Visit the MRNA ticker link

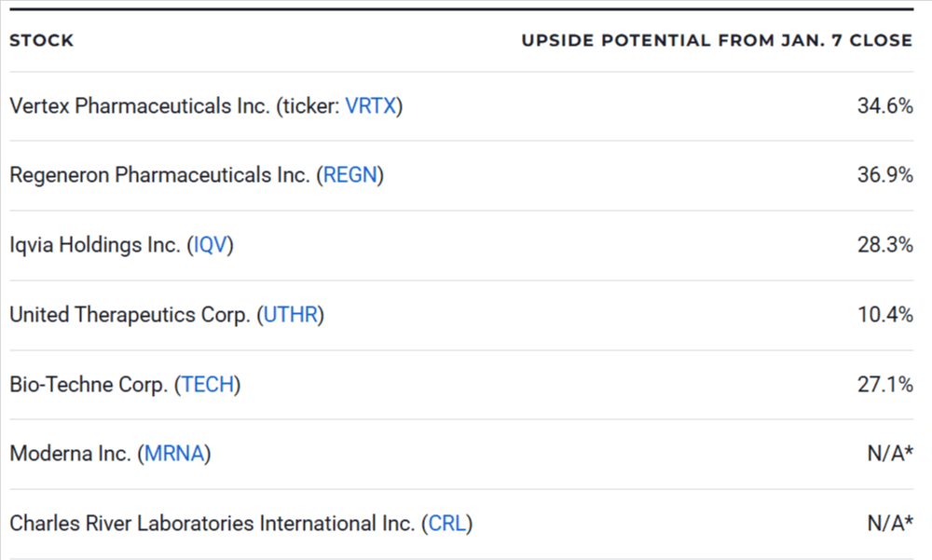pyautogui.click(x=173, y=454)
